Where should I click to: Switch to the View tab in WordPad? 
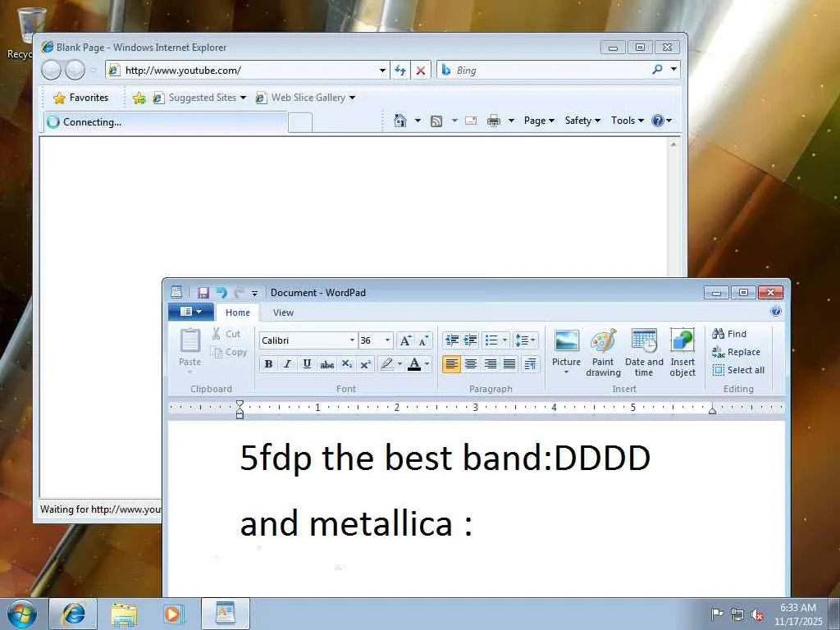[283, 313]
